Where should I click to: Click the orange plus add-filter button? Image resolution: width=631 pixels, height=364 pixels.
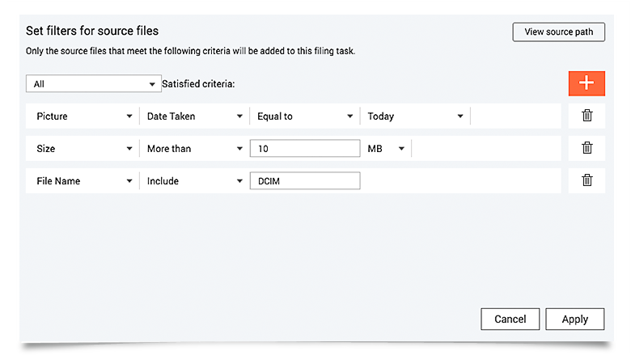[587, 83]
